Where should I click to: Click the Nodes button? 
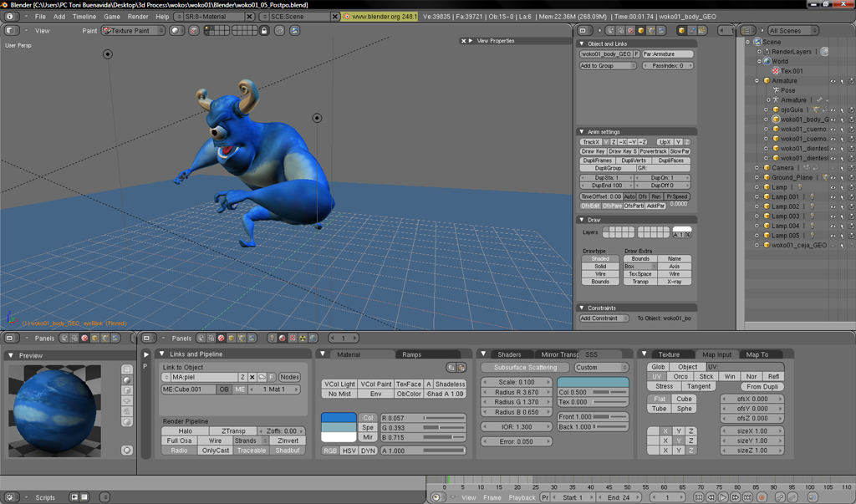[289, 377]
